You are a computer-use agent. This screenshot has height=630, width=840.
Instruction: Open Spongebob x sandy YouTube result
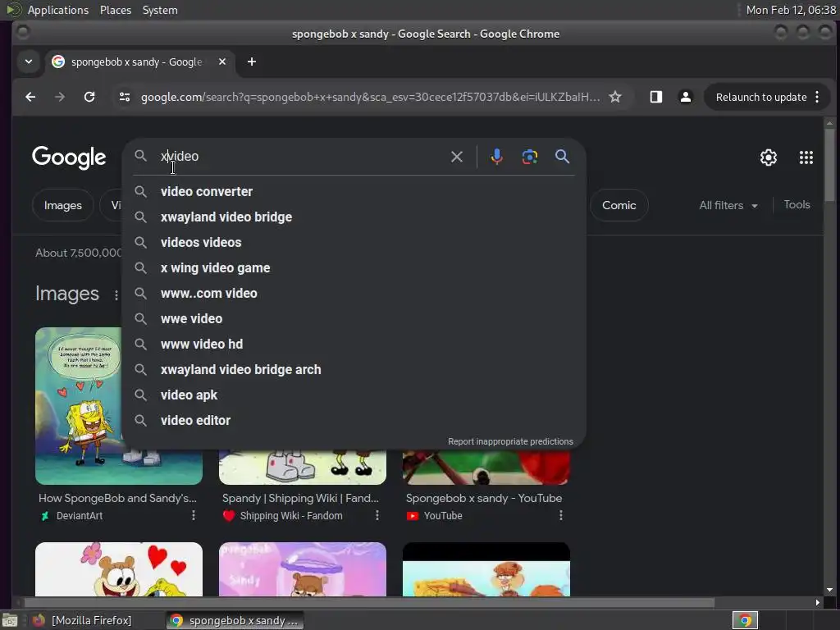(x=484, y=498)
